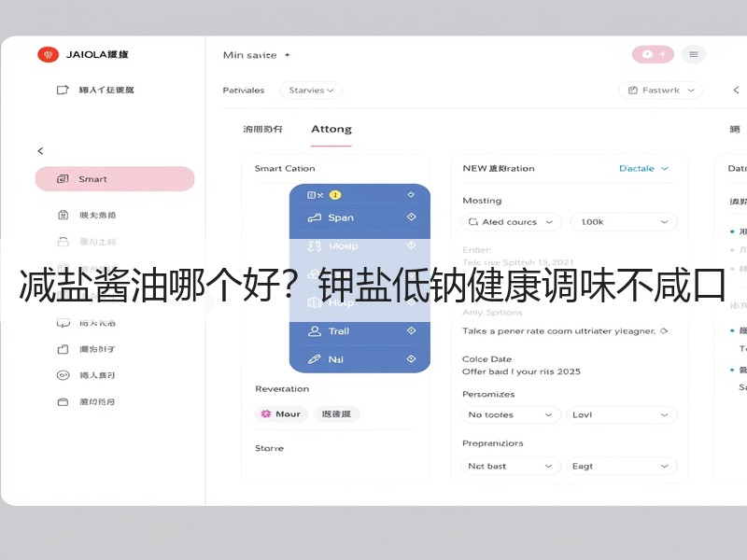Click the pink flower icon on the Mour chip
This screenshot has height=560, width=747.
(x=266, y=413)
